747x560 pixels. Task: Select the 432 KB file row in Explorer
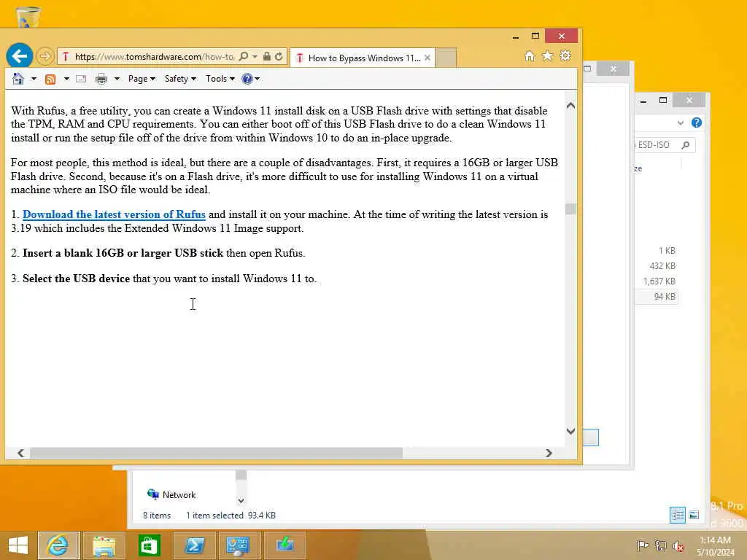pyautogui.click(x=656, y=266)
